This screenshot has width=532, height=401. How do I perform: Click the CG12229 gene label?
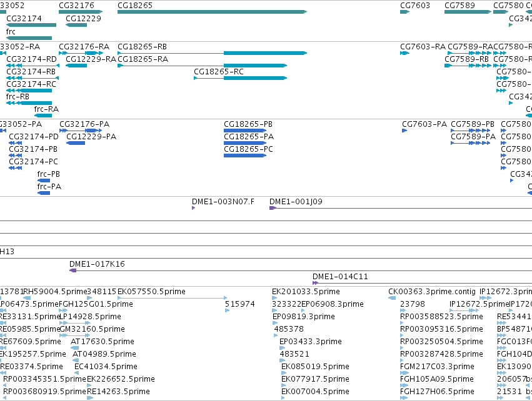pyautogui.click(x=83, y=18)
